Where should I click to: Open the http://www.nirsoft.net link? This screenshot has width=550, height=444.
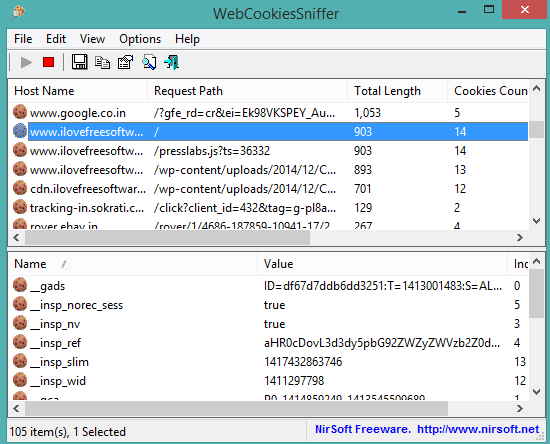pos(478,429)
